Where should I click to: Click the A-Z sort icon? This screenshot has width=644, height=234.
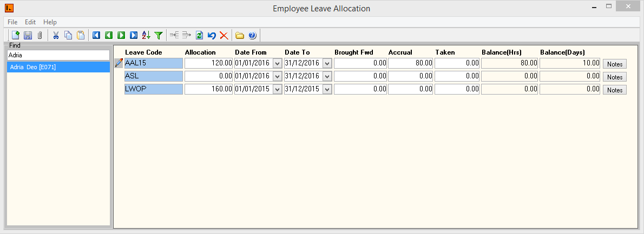[x=146, y=35]
